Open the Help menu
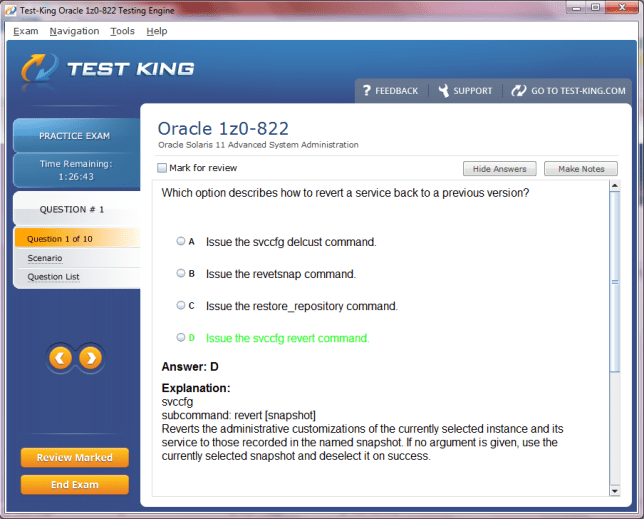644x519 pixels. coord(157,31)
